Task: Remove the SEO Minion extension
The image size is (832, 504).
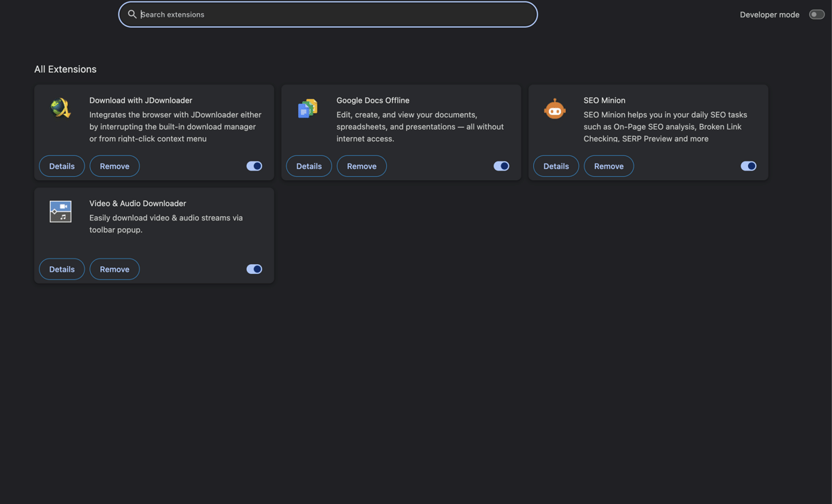Action: (x=609, y=166)
